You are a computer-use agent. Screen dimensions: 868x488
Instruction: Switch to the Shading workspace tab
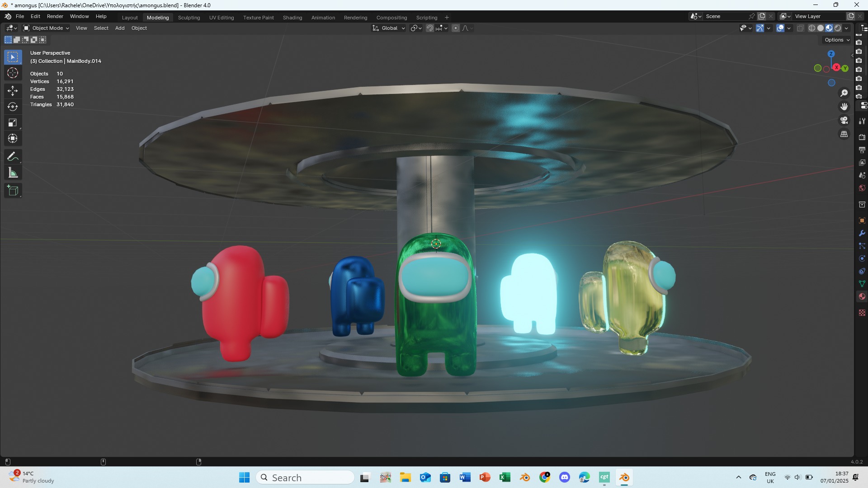(x=292, y=18)
